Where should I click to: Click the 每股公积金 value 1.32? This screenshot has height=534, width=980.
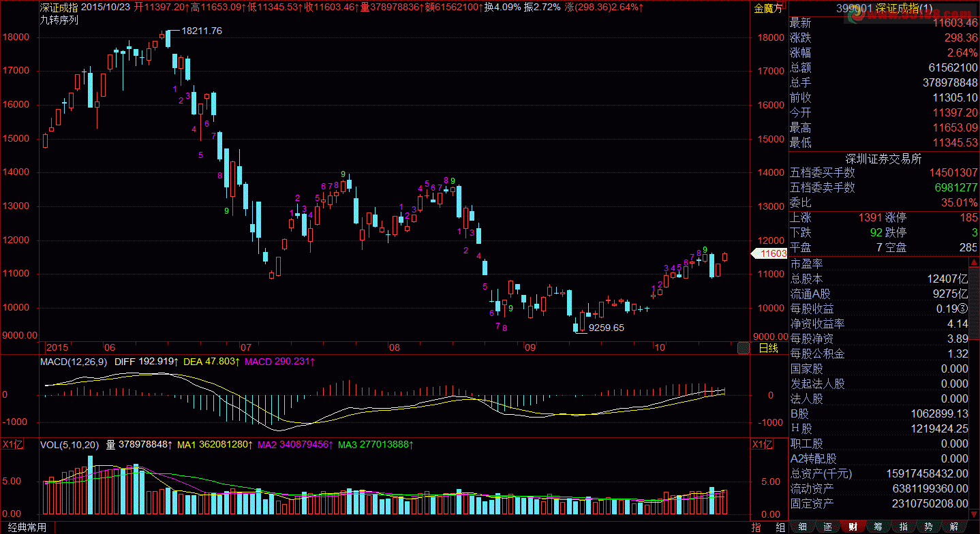click(x=958, y=354)
